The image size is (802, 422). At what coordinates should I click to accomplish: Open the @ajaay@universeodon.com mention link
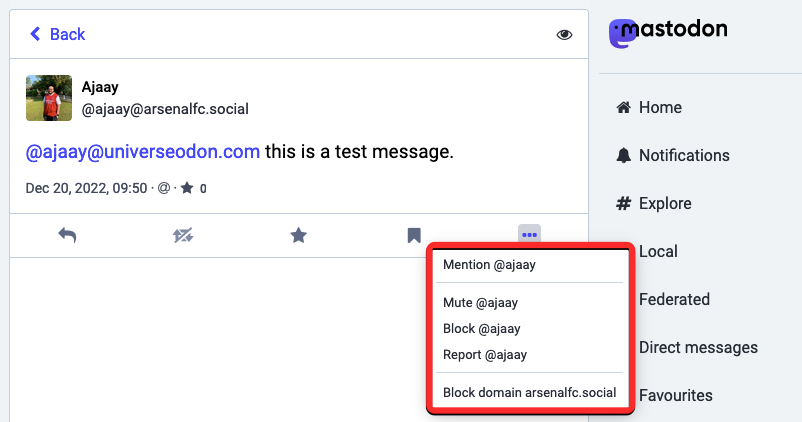[x=142, y=152]
